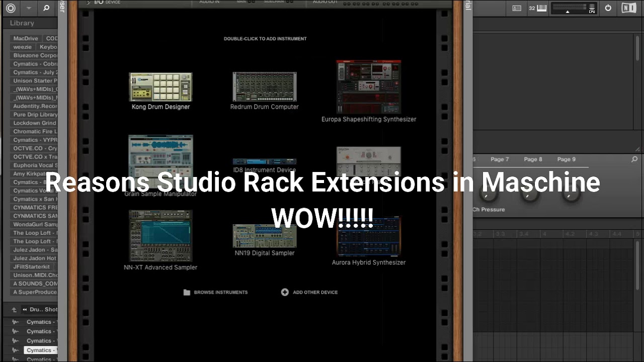
Task: Click the up arrow icon in the browser path bar
Action: (14, 310)
